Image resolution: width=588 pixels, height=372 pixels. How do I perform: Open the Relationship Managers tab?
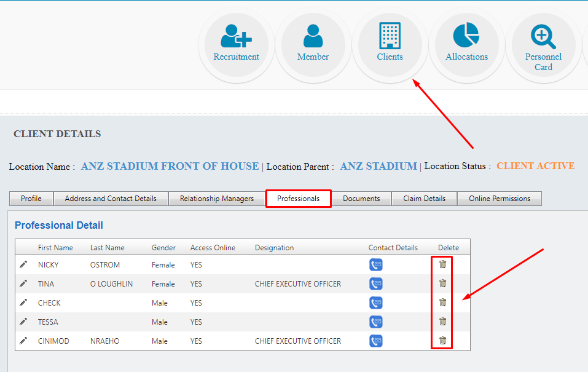pyautogui.click(x=217, y=199)
